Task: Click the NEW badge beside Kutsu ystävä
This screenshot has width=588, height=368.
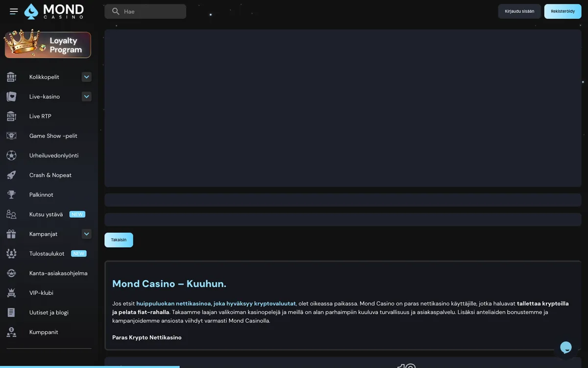Action: (77, 214)
